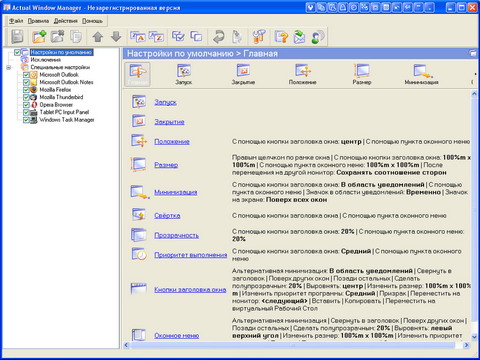Open the Действия menu
The image size is (480, 360).
tap(66, 21)
